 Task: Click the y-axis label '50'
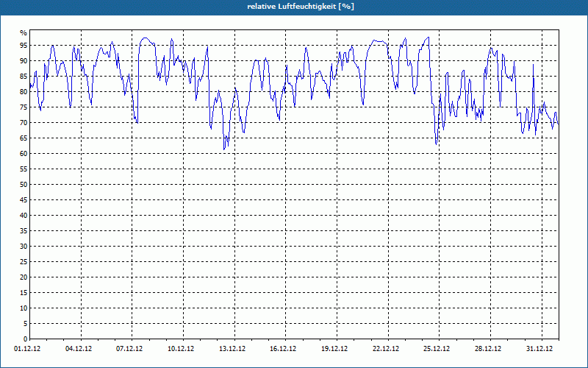pos(24,185)
